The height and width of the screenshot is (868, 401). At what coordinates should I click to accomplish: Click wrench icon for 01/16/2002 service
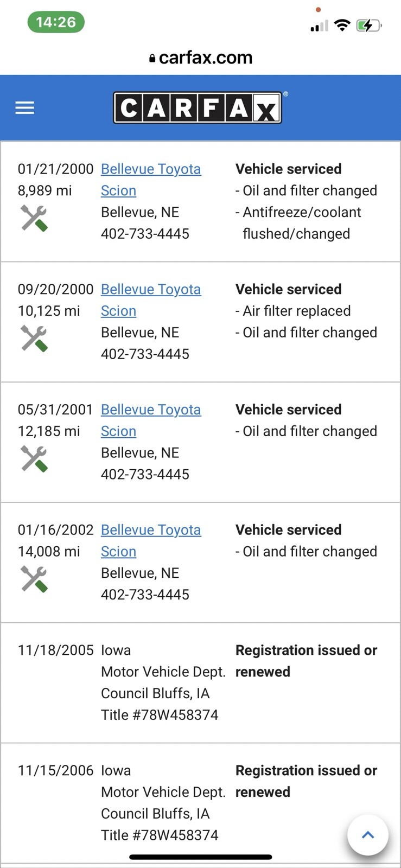point(34,579)
